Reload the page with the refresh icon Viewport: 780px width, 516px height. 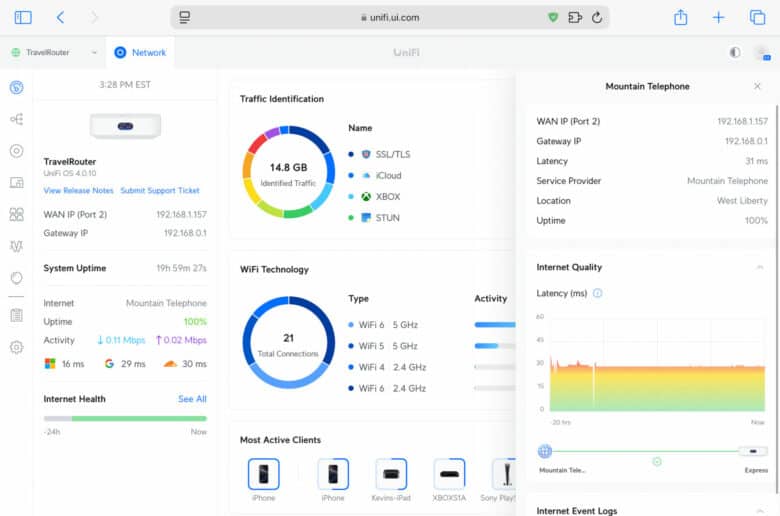597,17
